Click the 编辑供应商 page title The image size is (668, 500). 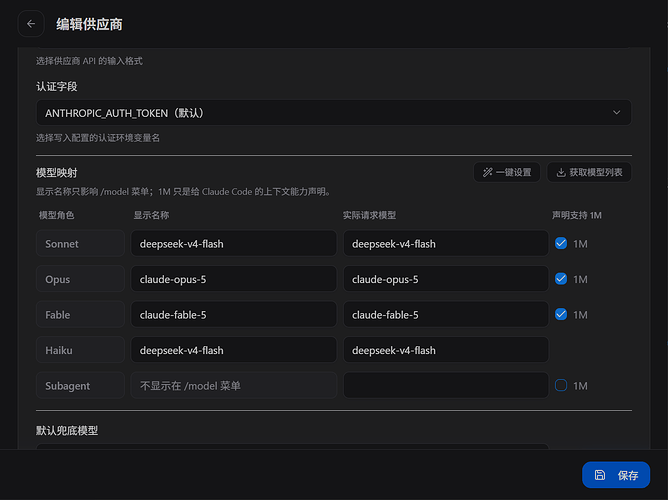point(89,24)
